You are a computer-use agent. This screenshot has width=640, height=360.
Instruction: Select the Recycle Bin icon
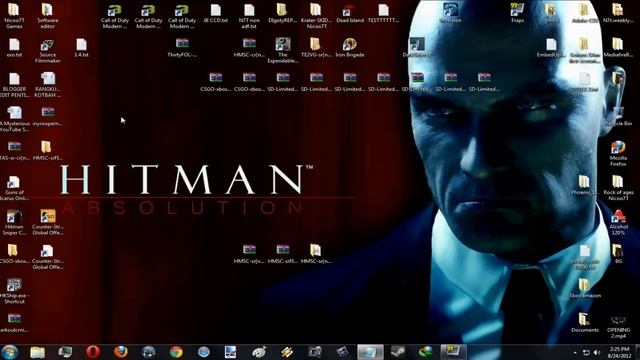click(618, 116)
